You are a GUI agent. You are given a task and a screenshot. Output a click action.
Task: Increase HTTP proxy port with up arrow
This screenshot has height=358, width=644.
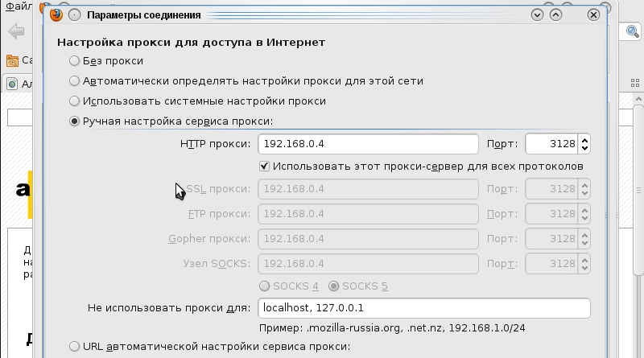coord(584,140)
